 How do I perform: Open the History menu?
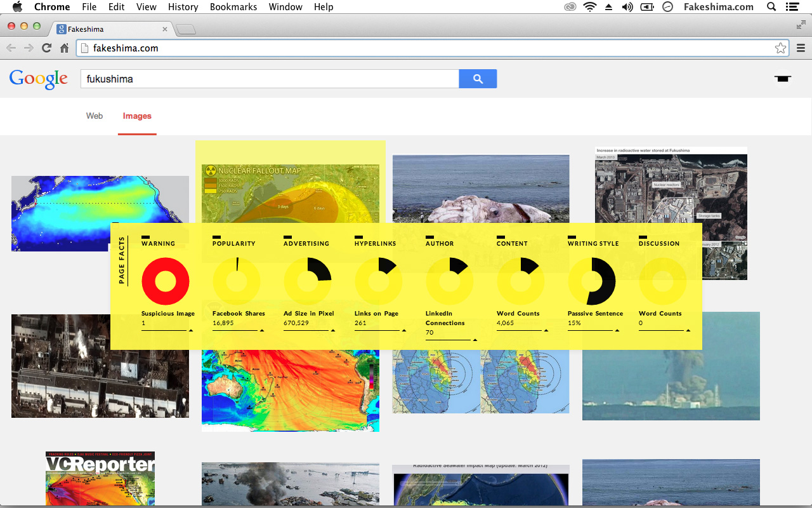tap(183, 7)
